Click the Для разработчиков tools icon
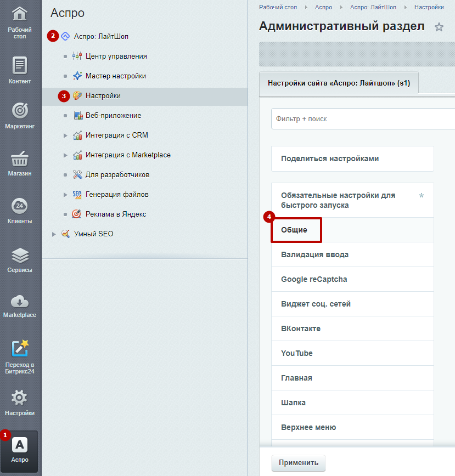Viewport: 455px width, 476px height. click(77, 174)
